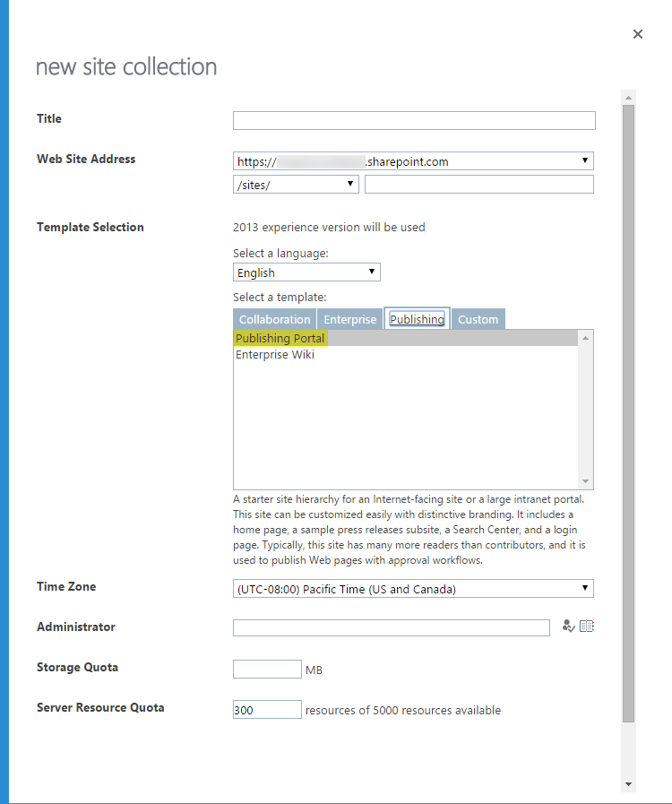Choose the Enterprise Wiki template
672x804 pixels.
click(x=275, y=354)
